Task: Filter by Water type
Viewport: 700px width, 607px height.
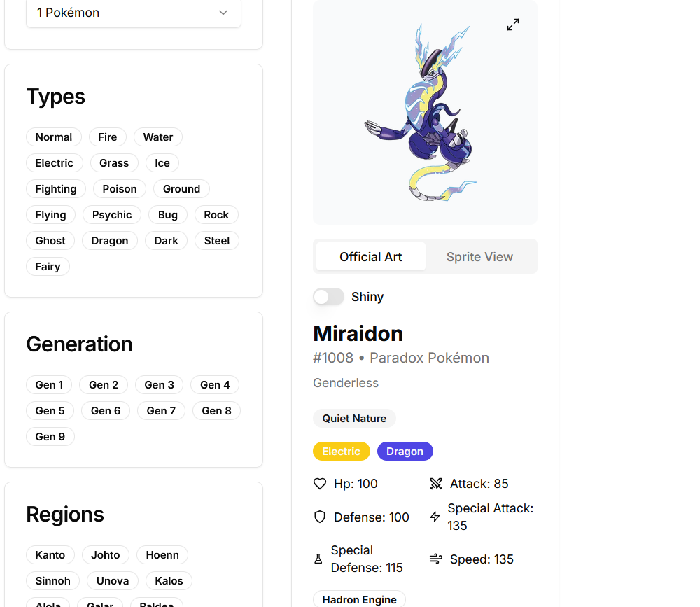Action: tap(158, 137)
